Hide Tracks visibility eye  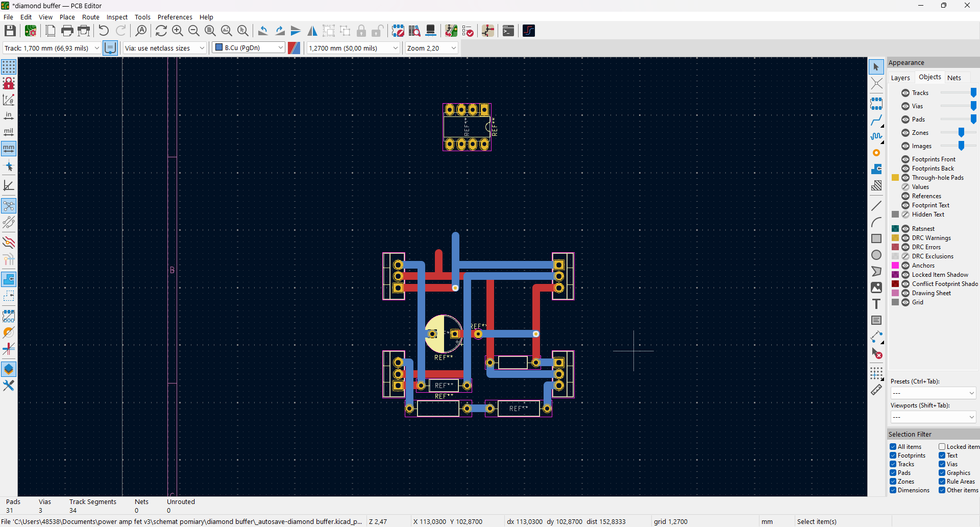click(x=905, y=93)
